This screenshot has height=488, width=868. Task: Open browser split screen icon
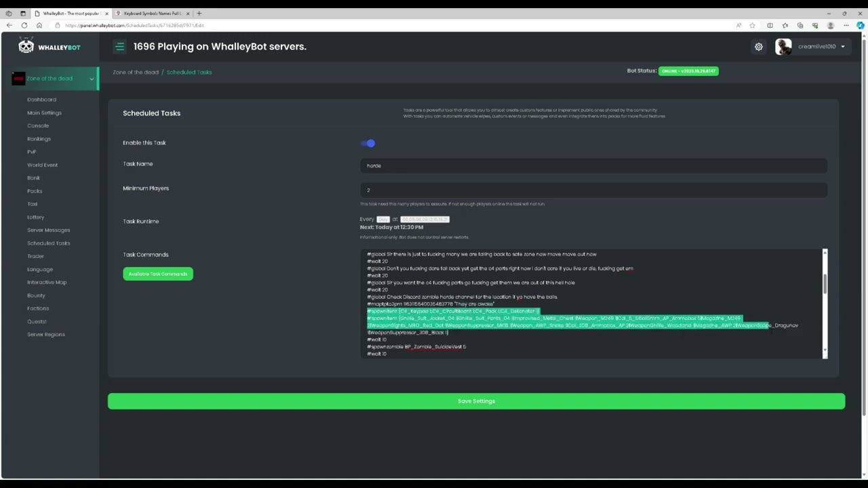[x=770, y=26]
